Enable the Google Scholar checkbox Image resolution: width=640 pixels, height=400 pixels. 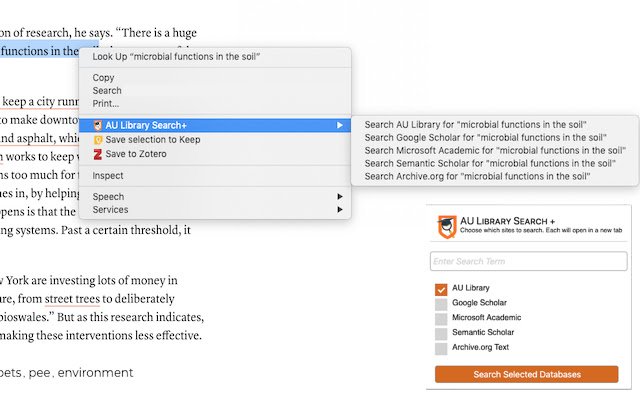(441, 303)
